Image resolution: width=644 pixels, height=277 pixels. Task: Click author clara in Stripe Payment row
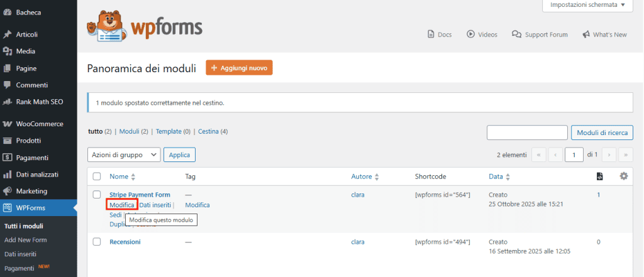(x=358, y=195)
